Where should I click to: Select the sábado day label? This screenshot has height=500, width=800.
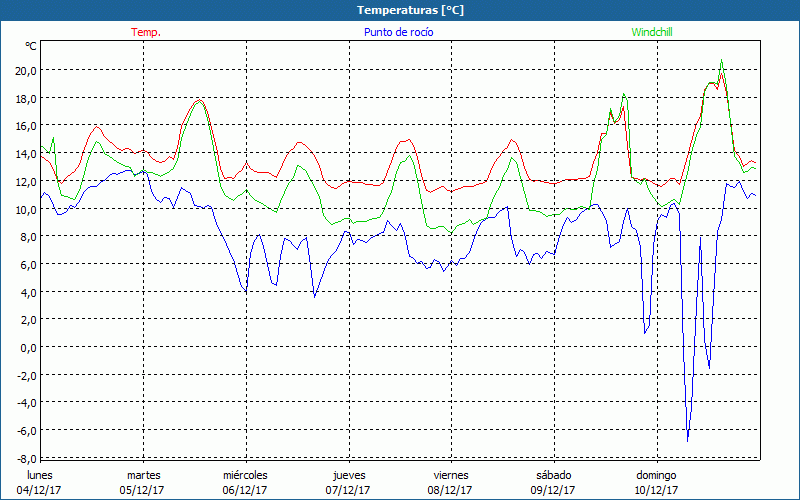point(553,475)
